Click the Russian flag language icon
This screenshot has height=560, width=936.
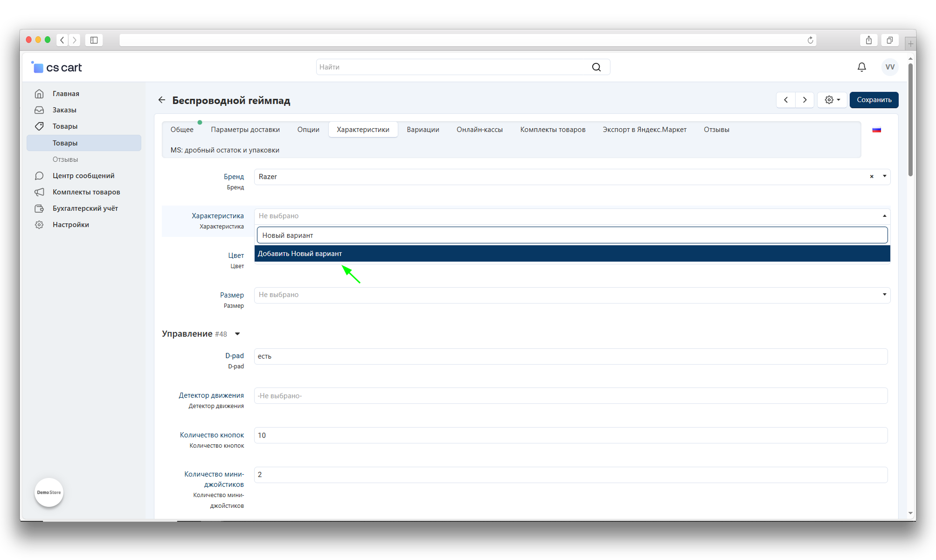pyautogui.click(x=876, y=130)
